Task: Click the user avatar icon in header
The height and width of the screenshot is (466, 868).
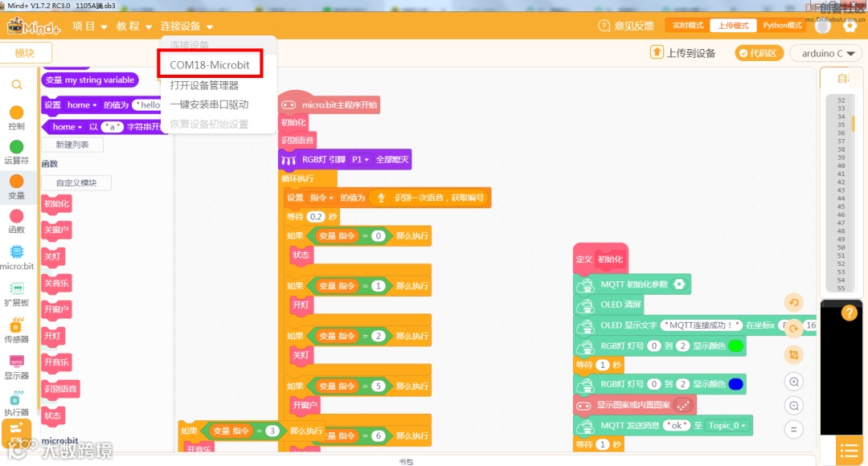Action: [x=823, y=26]
